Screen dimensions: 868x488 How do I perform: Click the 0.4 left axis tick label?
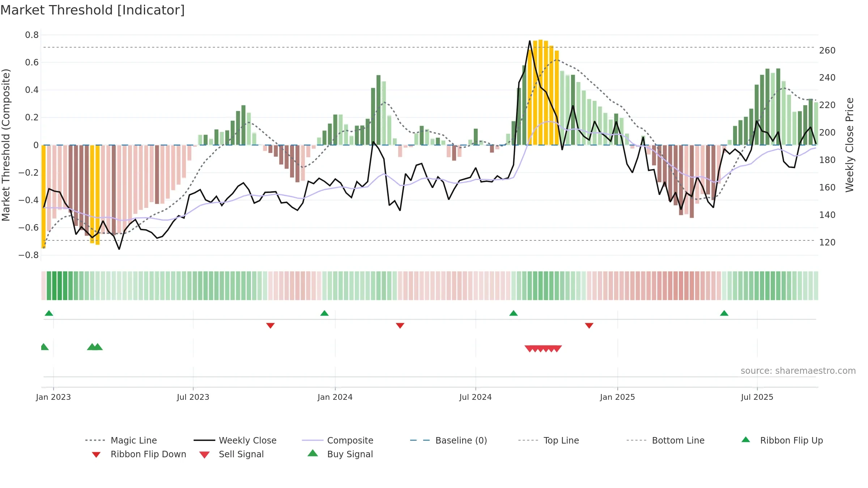[32, 90]
